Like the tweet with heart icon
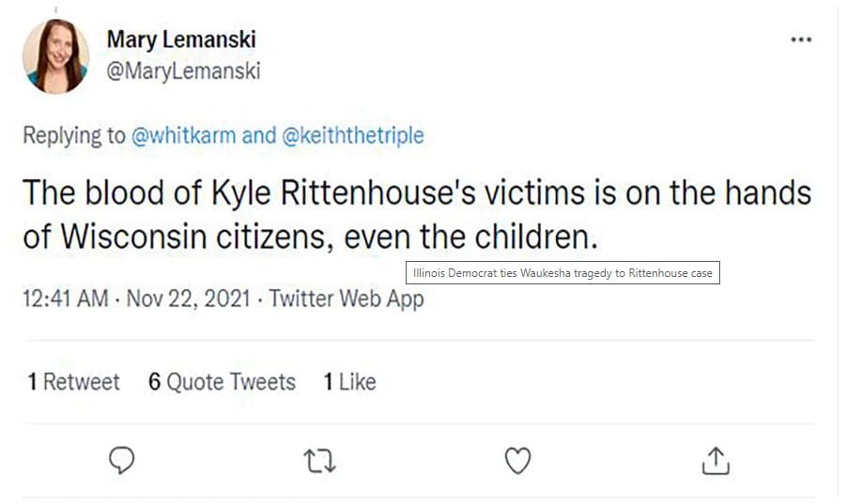Viewport: 847px width, 504px height. [x=517, y=460]
